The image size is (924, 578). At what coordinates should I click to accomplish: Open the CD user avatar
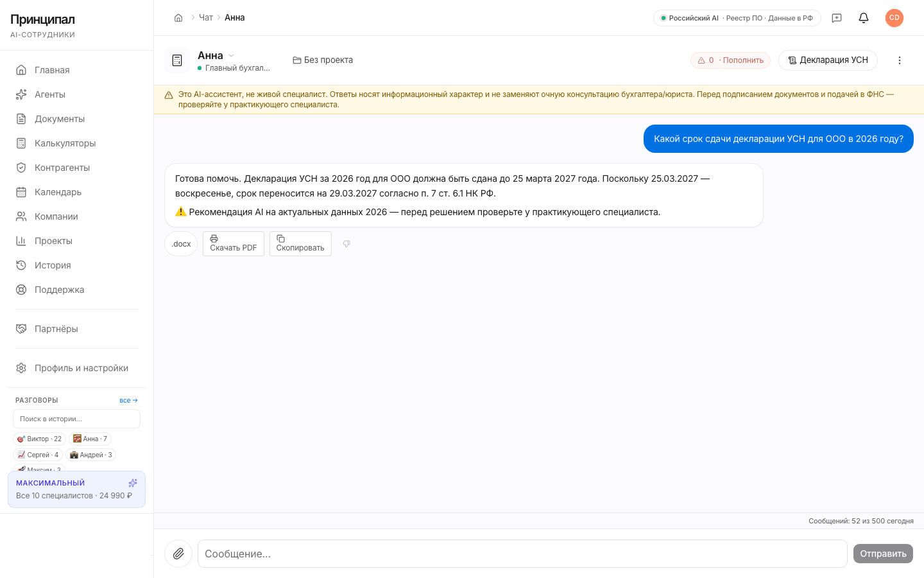[x=894, y=18]
